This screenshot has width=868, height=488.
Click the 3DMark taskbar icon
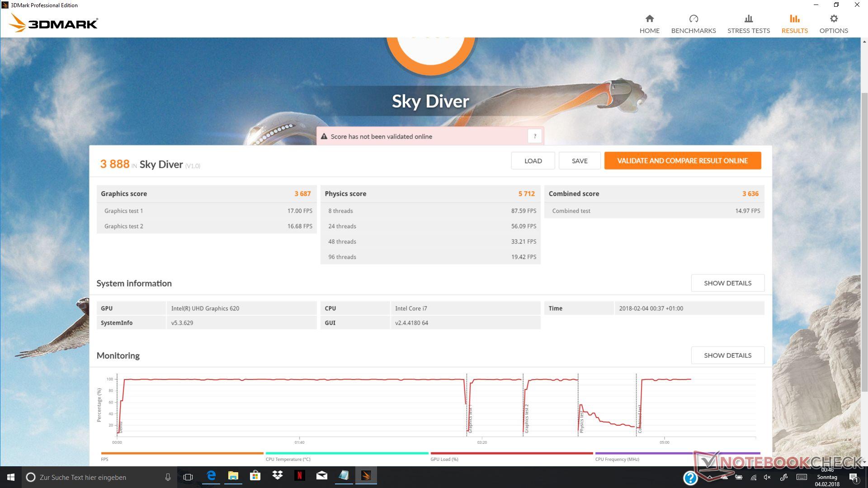click(x=366, y=476)
